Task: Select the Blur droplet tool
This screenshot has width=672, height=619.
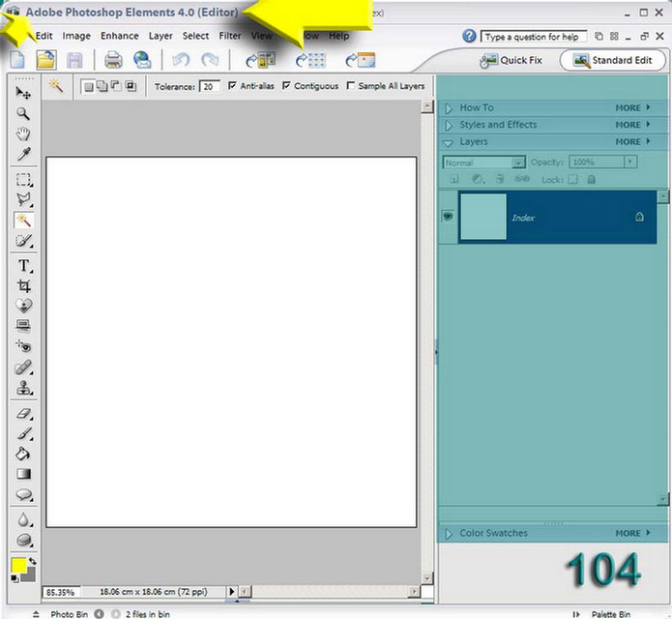Action: [24, 520]
